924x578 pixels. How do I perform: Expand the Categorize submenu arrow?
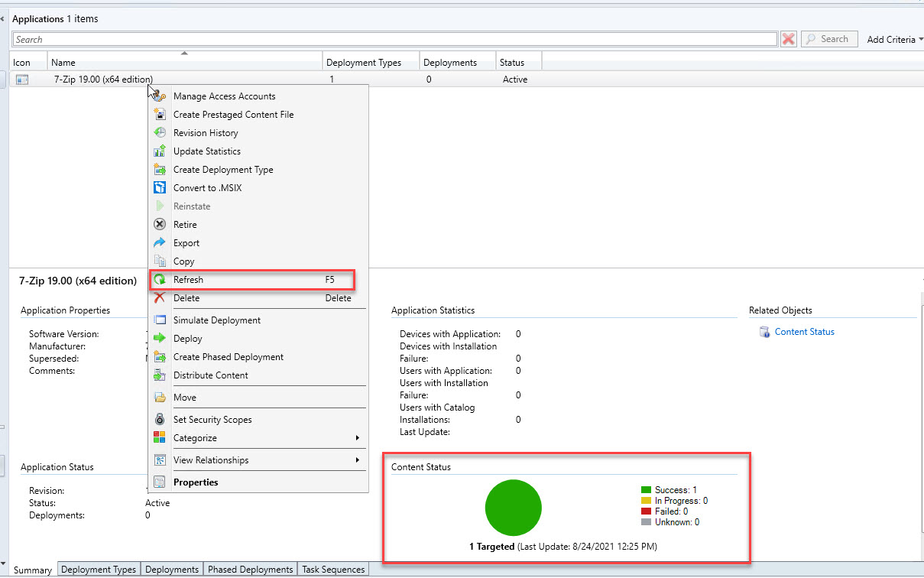pyautogui.click(x=358, y=438)
